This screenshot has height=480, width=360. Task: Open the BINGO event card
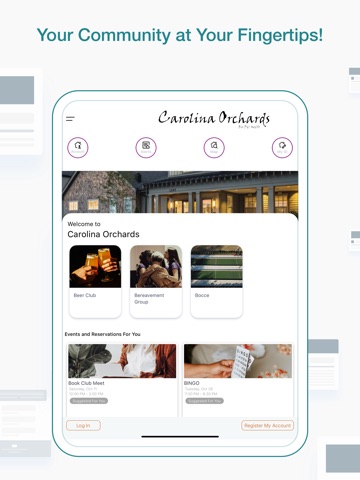(x=238, y=380)
